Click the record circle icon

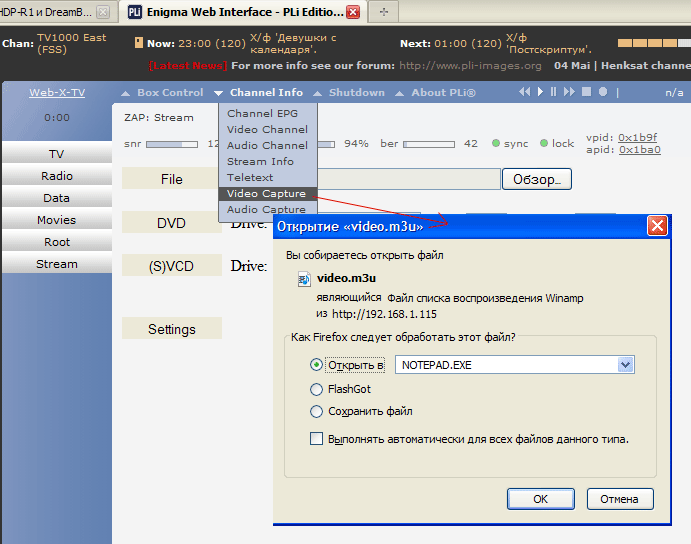point(603,92)
